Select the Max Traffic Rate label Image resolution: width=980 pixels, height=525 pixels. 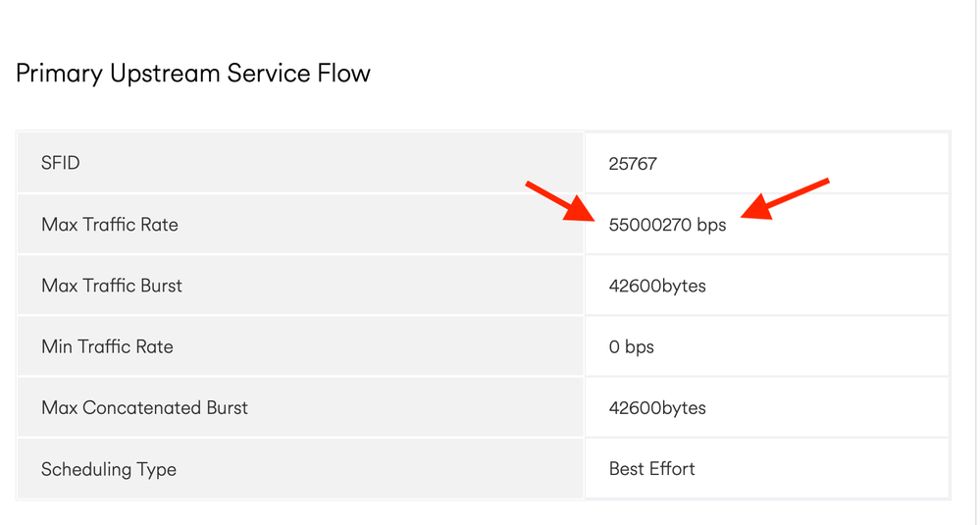pyautogui.click(x=109, y=225)
